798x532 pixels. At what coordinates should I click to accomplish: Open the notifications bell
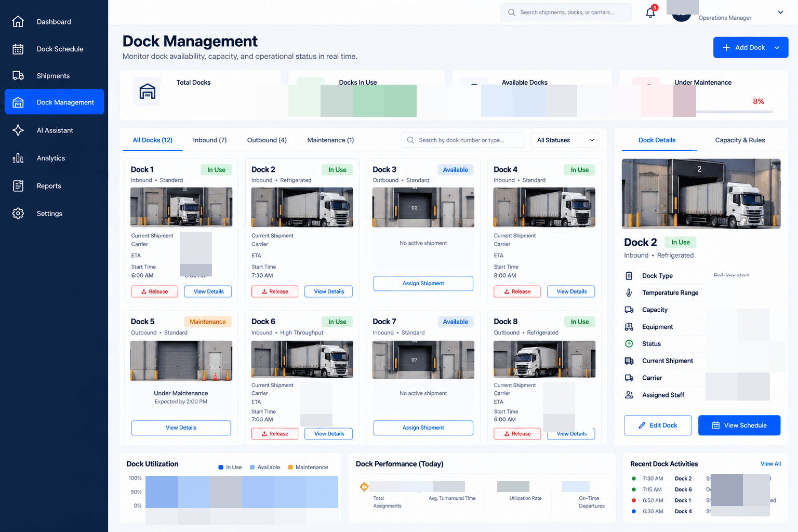(650, 12)
